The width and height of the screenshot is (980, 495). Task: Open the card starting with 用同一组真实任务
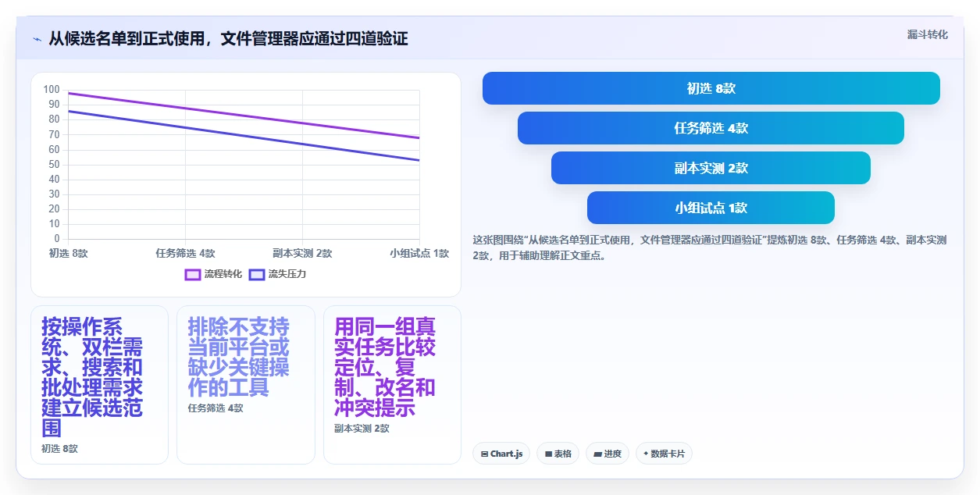click(392, 385)
